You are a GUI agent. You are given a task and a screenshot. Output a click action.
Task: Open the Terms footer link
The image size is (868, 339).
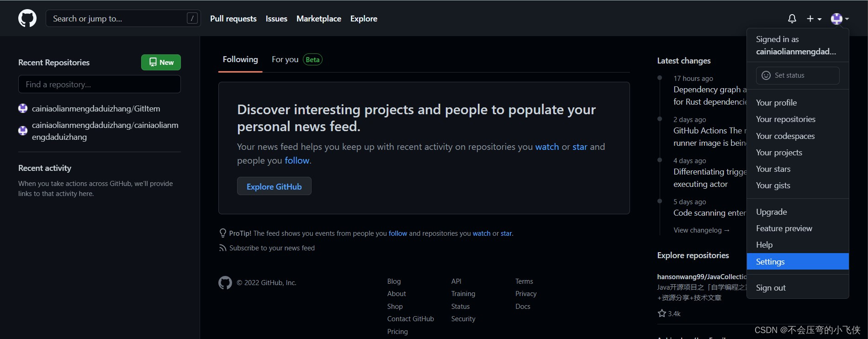point(524,281)
